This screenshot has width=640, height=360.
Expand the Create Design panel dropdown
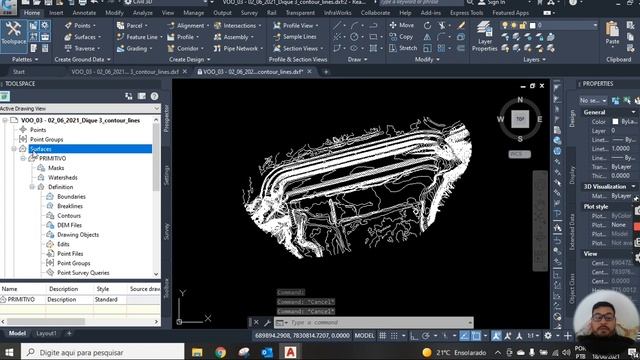[x=189, y=60]
